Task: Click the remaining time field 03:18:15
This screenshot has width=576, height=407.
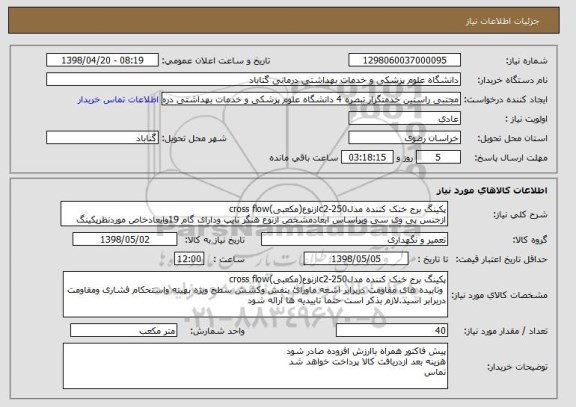Action: tap(367, 158)
